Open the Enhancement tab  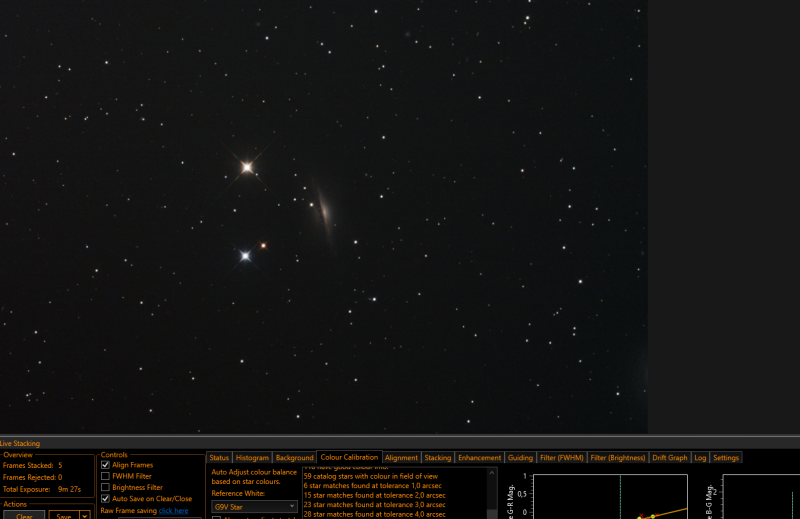(x=479, y=458)
